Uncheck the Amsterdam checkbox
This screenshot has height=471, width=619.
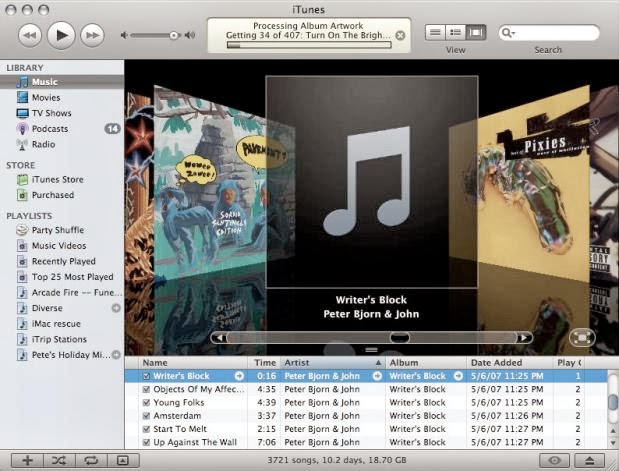146,416
